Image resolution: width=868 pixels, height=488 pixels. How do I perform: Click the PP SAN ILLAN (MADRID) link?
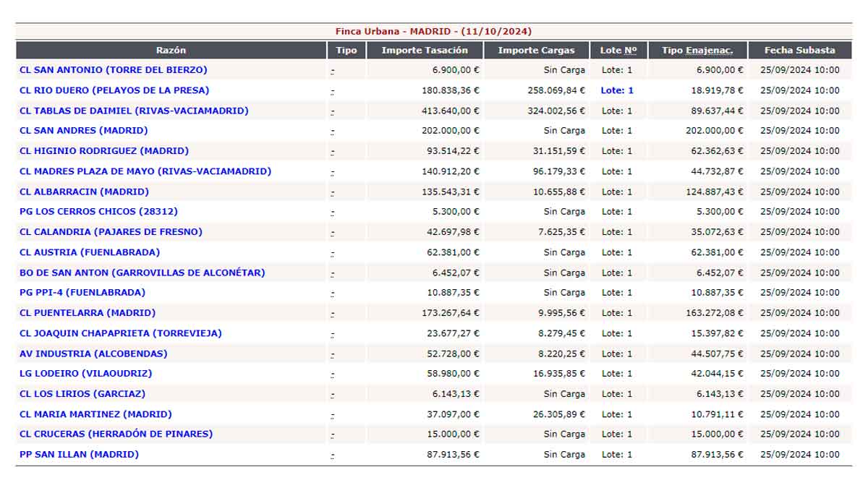pyautogui.click(x=79, y=454)
